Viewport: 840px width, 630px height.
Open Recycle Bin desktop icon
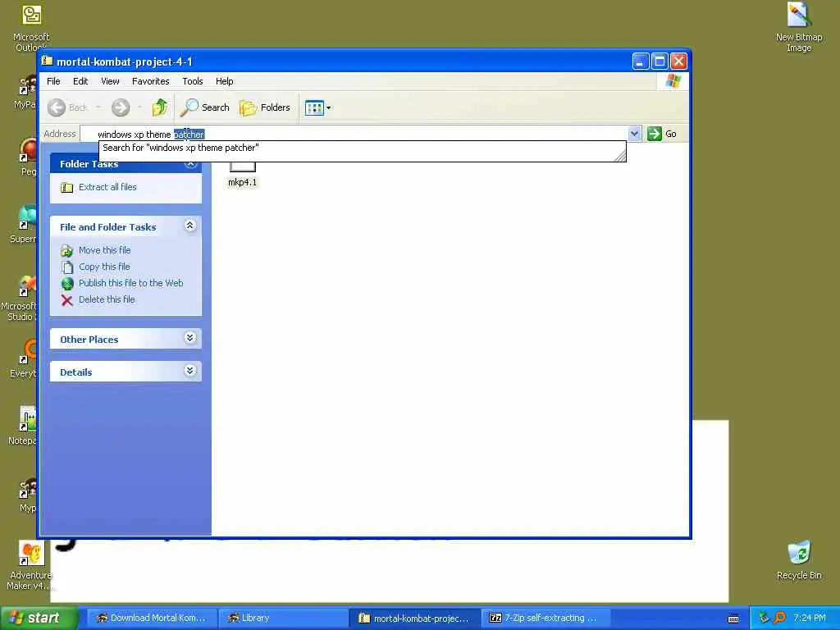coord(799,560)
